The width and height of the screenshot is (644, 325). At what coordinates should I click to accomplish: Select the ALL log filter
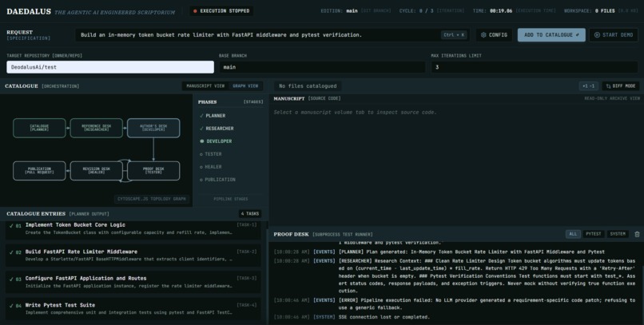(573, 234)
